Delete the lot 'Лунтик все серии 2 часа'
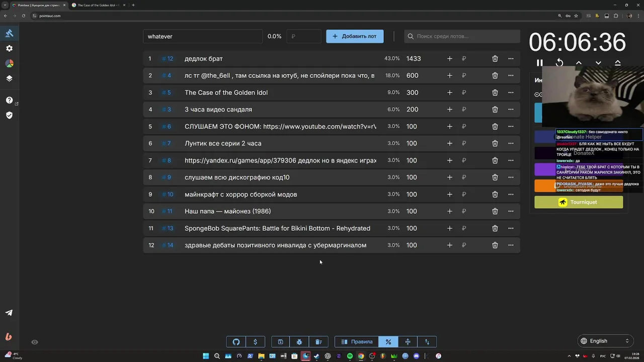The height and width of the screenshot is (362, 644). coord(495,143)
